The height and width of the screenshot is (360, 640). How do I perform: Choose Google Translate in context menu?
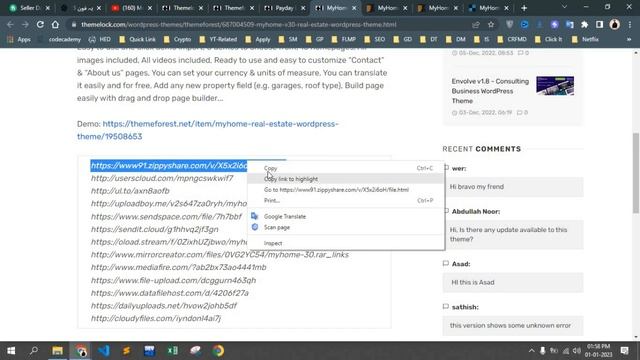(346, 216)
